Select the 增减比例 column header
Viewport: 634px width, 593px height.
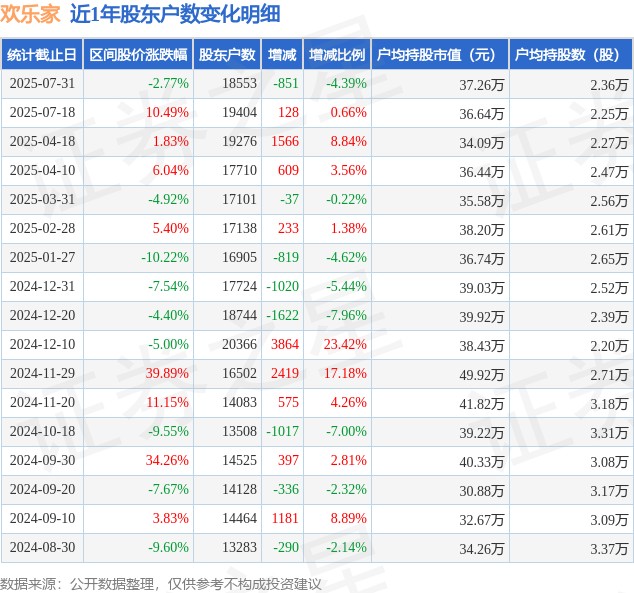point(337,55)
